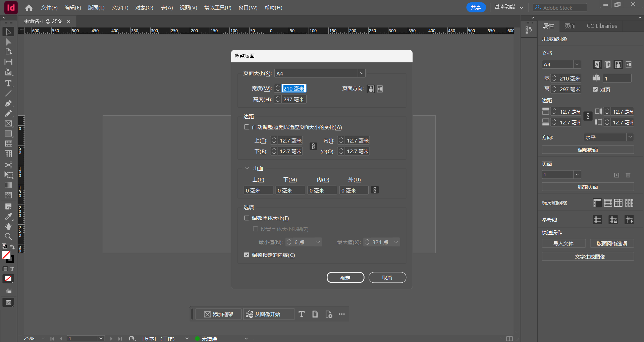Screen dimensions: 644x342
Task: Uncheck the 调整锁定的内容 checkbox
Action: (247, 255)
